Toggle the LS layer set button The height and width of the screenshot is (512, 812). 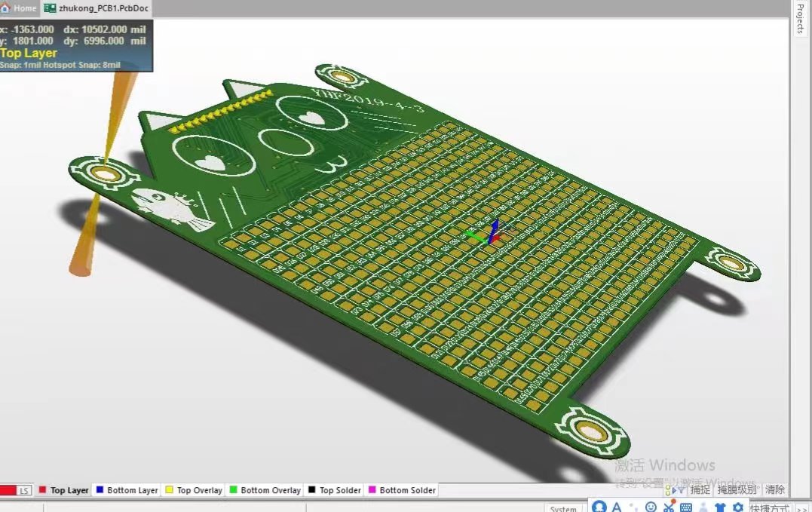(24, 491)
